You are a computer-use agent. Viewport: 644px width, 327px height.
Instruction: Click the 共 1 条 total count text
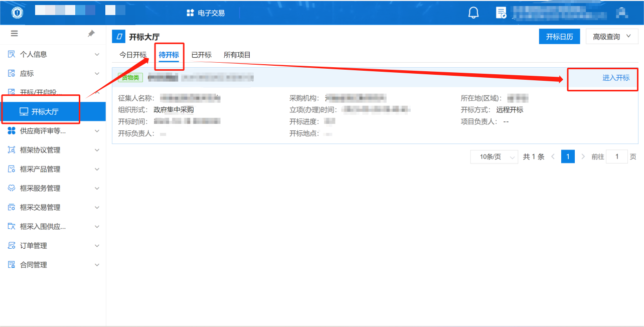(534, 156)
